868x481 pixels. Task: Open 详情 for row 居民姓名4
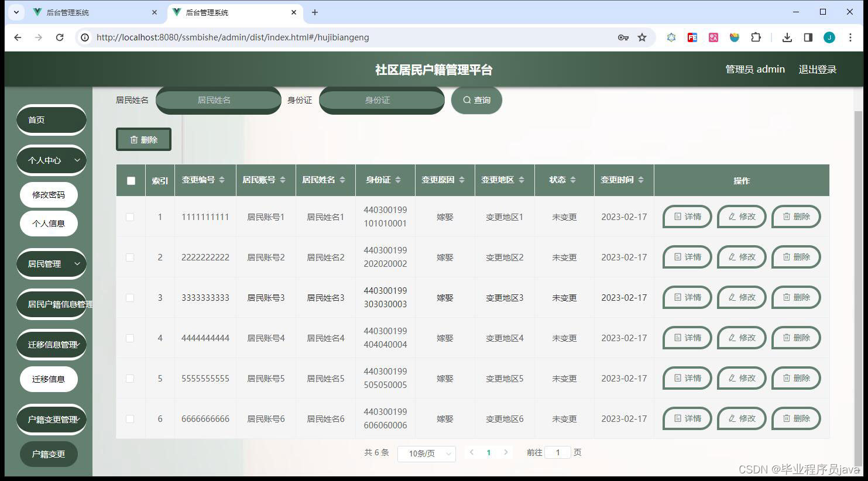pos(687,338)
